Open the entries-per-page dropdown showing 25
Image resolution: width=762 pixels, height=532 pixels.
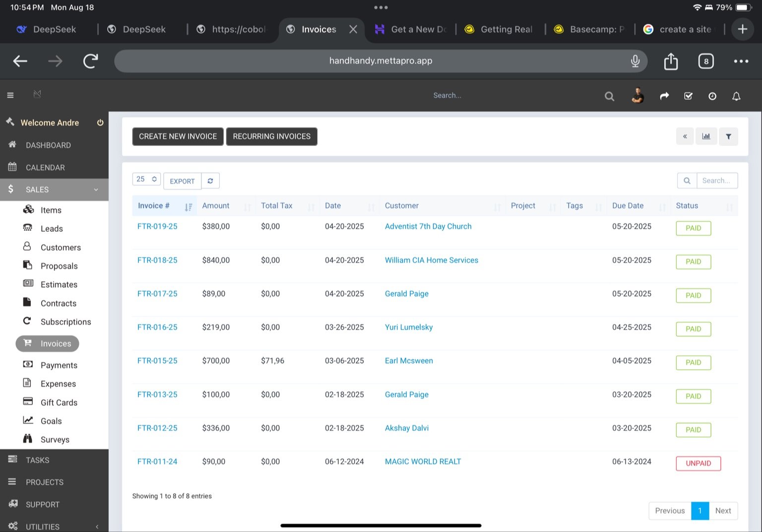coord(146,179)
